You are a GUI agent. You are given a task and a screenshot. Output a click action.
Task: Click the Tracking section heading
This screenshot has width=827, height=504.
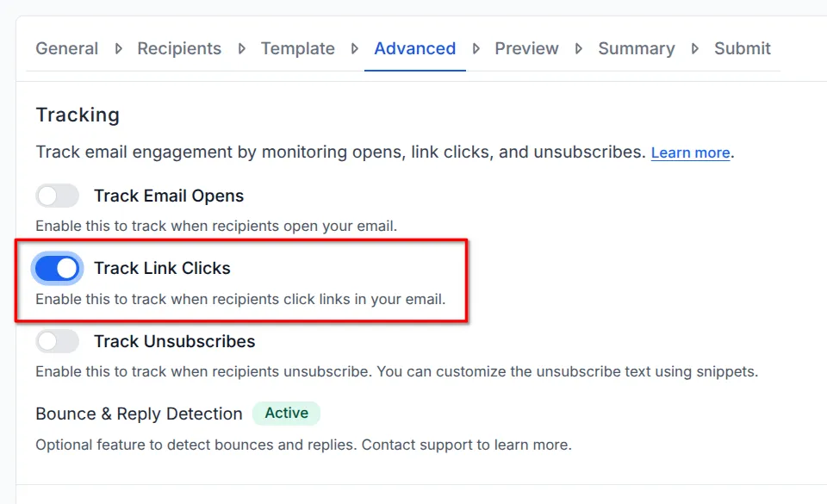[78, 115]
